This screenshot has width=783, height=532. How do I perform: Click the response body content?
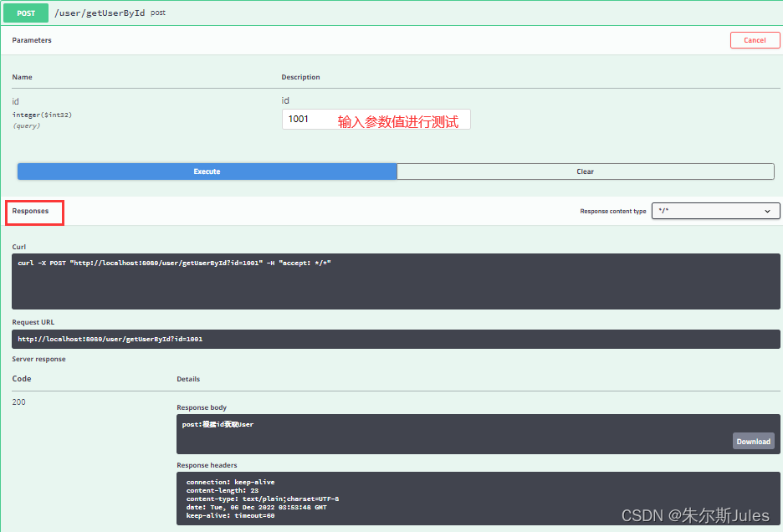point(217,424)
